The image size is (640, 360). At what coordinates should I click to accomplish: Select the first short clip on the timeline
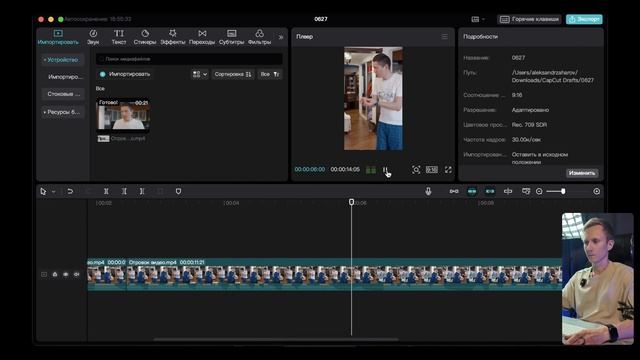click(107, 274)
